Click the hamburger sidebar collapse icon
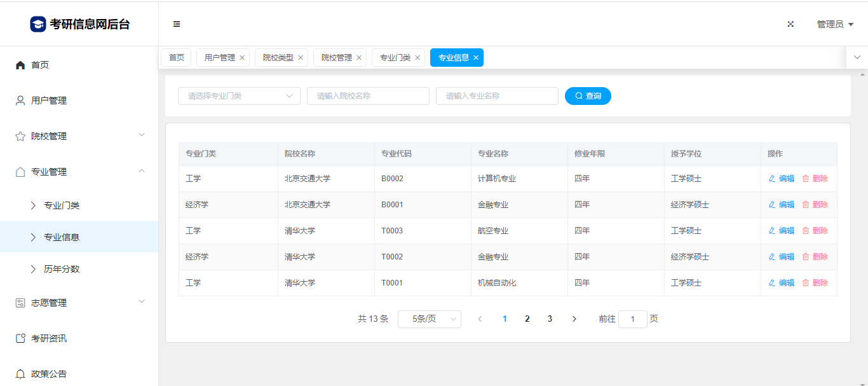The width and height of the screenshot is (868, 386). coord(177,24)
